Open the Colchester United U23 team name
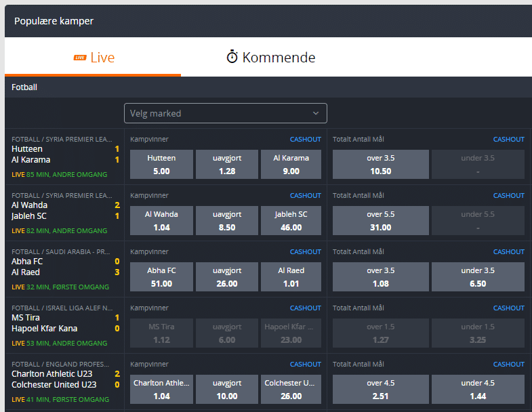The image size is (532, 412). tap(54, 385)
